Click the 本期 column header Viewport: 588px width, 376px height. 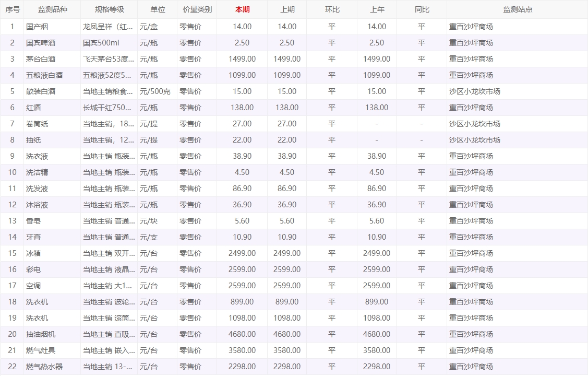coord(242,9)
